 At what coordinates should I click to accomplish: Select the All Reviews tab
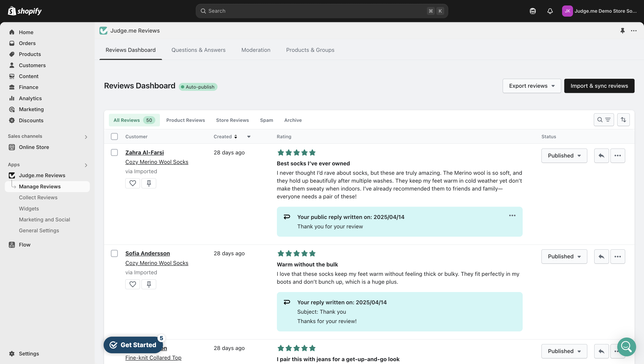(134, 120)
